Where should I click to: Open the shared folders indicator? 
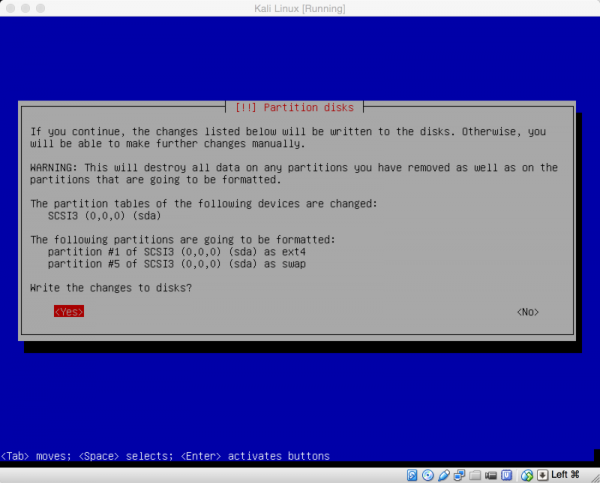tap(475, 475)
